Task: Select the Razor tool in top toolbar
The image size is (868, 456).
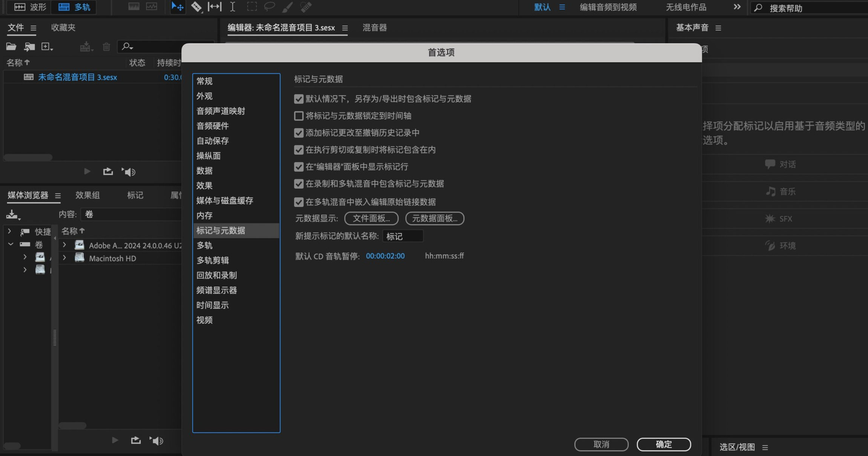Action: (x=196, y=7)
